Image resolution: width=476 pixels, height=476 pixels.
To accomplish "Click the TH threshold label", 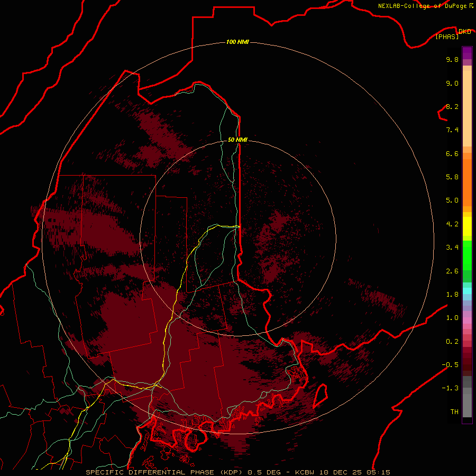I will pos(454,412).
